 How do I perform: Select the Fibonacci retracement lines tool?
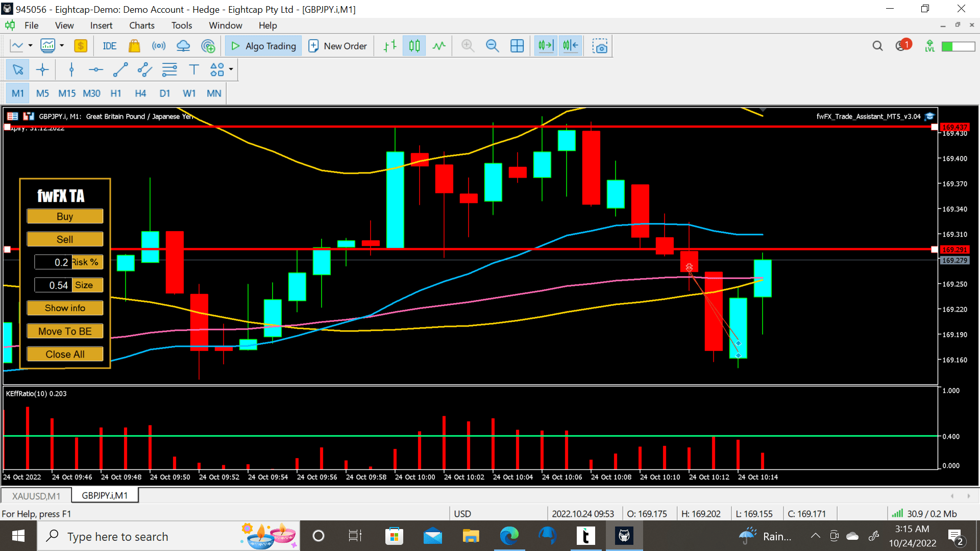pos(169,70)
